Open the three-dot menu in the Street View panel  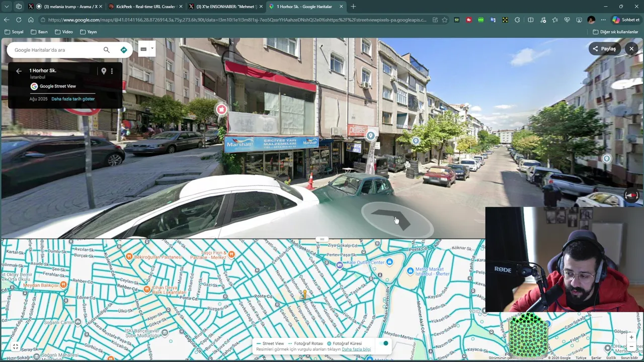(112, 71)
